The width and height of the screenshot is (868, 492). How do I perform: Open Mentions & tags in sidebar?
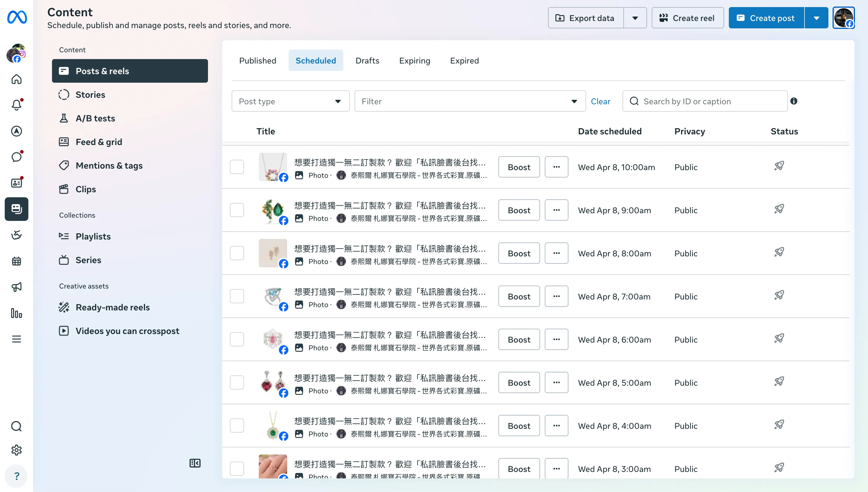tap(130, 166)
